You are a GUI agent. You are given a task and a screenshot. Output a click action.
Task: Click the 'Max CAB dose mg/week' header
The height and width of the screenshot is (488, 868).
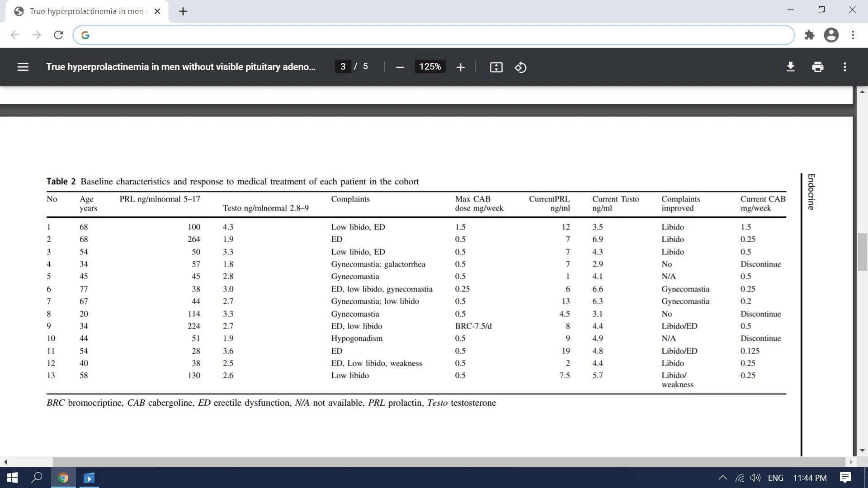tap(479, 203)
